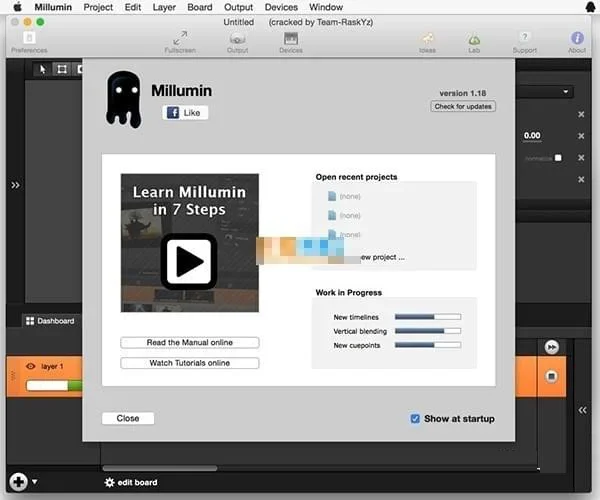Open the Layer menu

tap(164, 7)
